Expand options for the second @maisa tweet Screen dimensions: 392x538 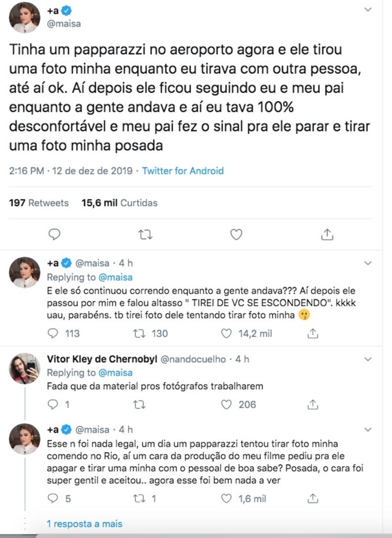(x=368, y=263)
